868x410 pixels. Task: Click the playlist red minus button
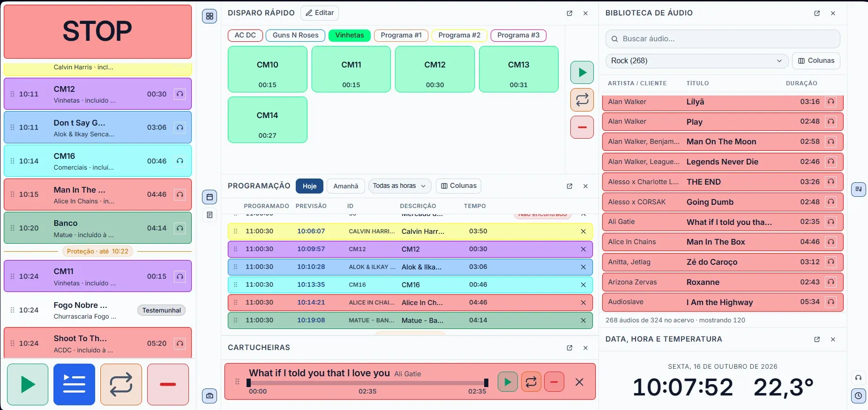[168, 384]
